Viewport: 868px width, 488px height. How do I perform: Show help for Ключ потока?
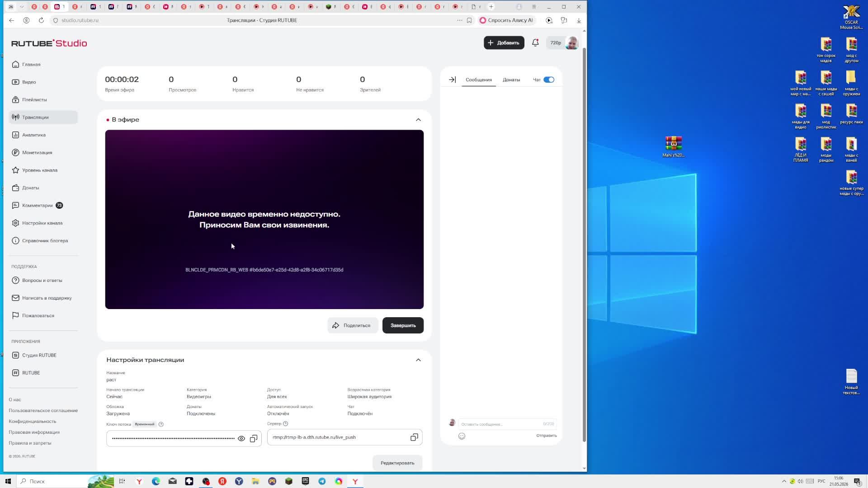[161, 424]
